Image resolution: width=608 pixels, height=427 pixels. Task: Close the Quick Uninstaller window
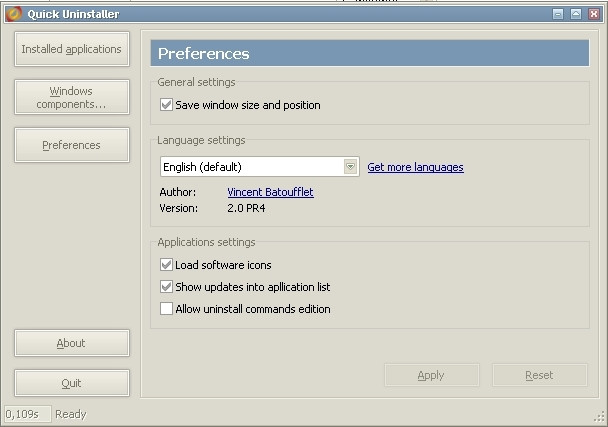point(594,14)
